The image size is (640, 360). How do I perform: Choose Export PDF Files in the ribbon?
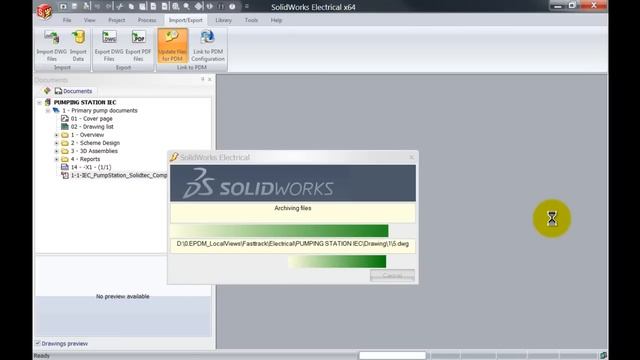pyautogui.click(x=138, y=45)
